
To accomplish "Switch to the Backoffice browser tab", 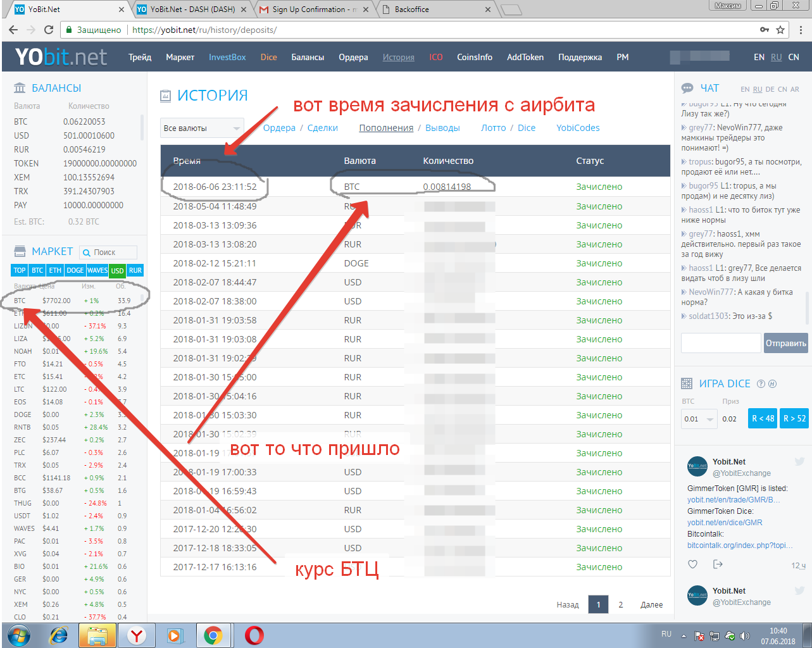I will pyautogui.click(x=437, y=9).
